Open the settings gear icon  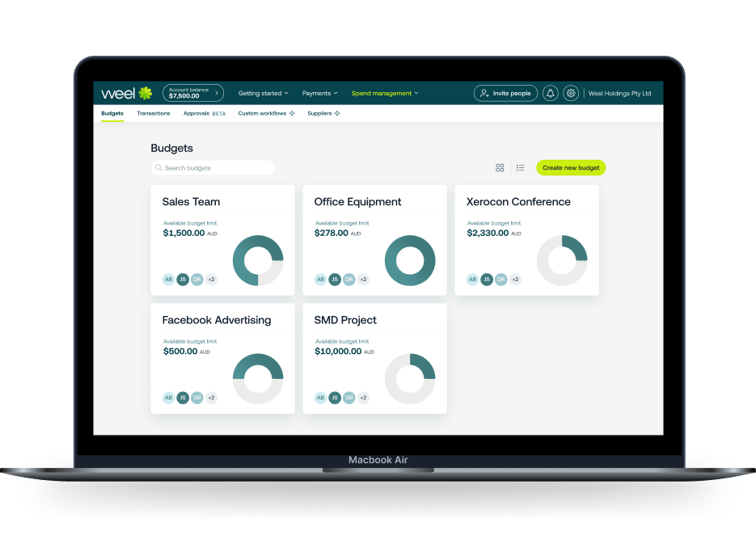(x=571, y=93)
